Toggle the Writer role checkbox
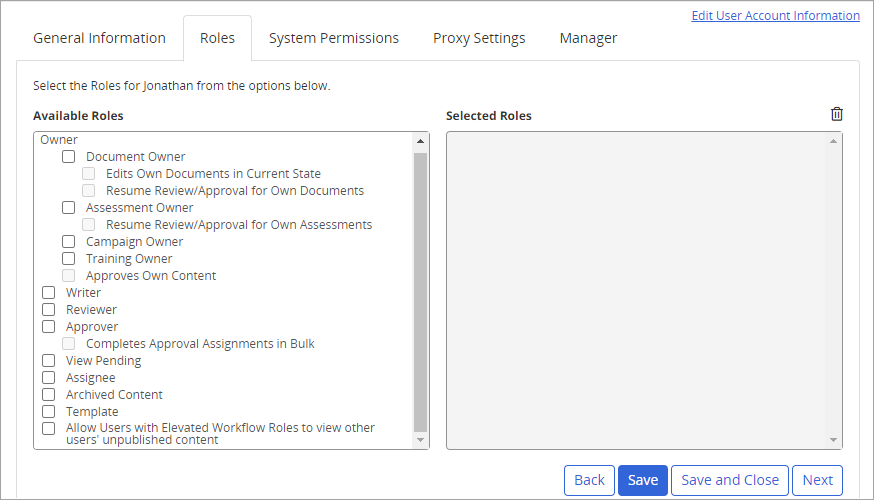The height and width of the screenshot is (500, 874). coord(49,293)
